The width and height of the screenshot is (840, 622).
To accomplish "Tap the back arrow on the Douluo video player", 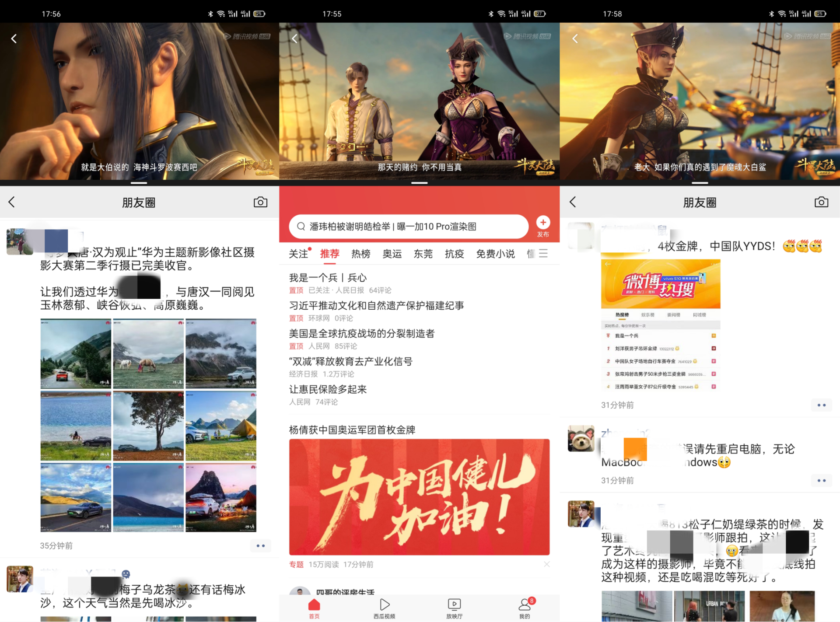I will click(14, 38).
